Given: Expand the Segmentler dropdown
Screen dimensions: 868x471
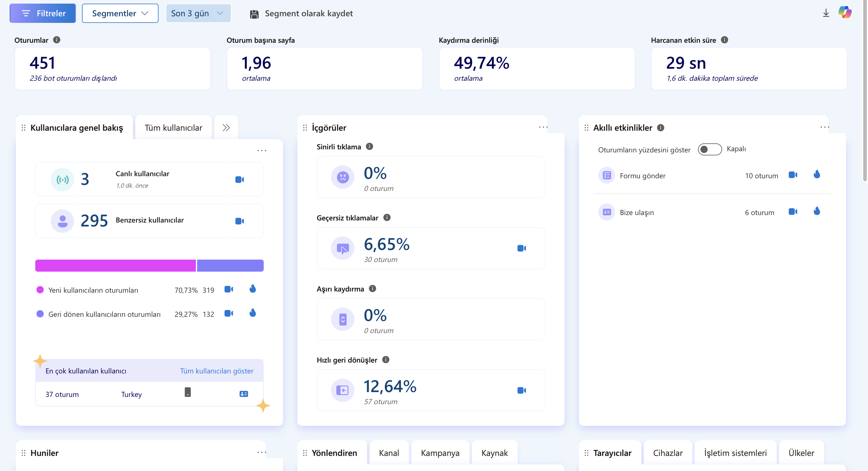Looking at the screenshot, I should 120,14.
